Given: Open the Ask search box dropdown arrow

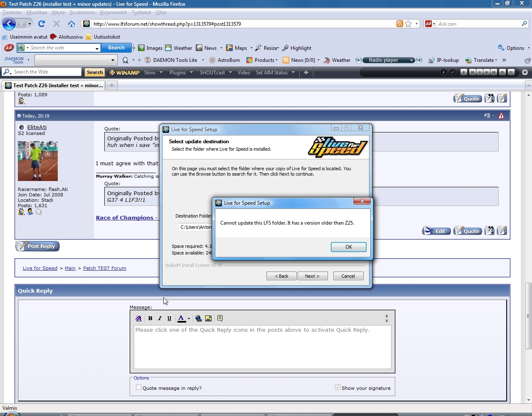Looking at the screenshot, I should [97, 48].
